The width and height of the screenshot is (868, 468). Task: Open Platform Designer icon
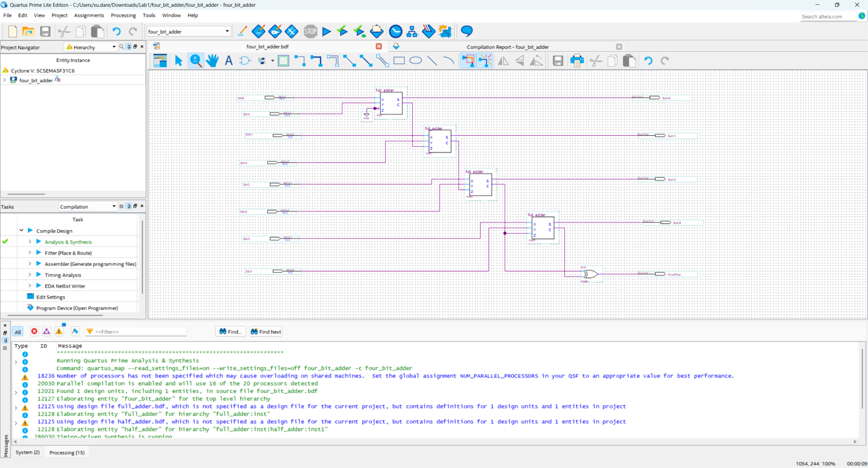445,31
